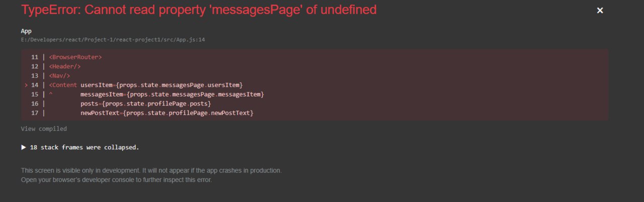Click the newPostText prop on line 17
The height and width of the screenshot is (202, 644).
101,113
